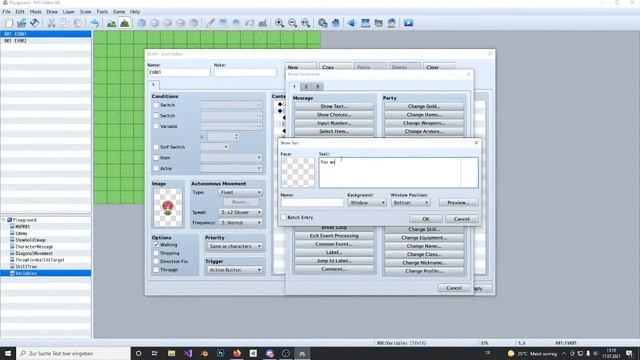
Task: Click the Windows Start button
Action: [x=8, y=353]
